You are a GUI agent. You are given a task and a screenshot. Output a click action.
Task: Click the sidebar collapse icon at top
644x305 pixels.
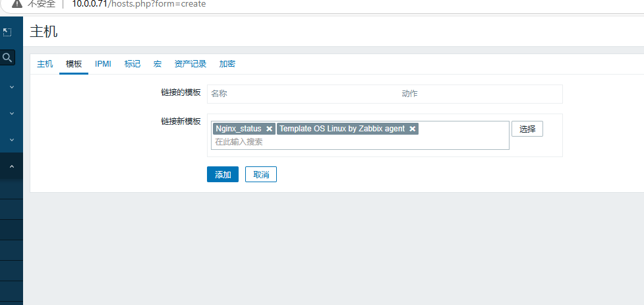(x=7, y=32)
